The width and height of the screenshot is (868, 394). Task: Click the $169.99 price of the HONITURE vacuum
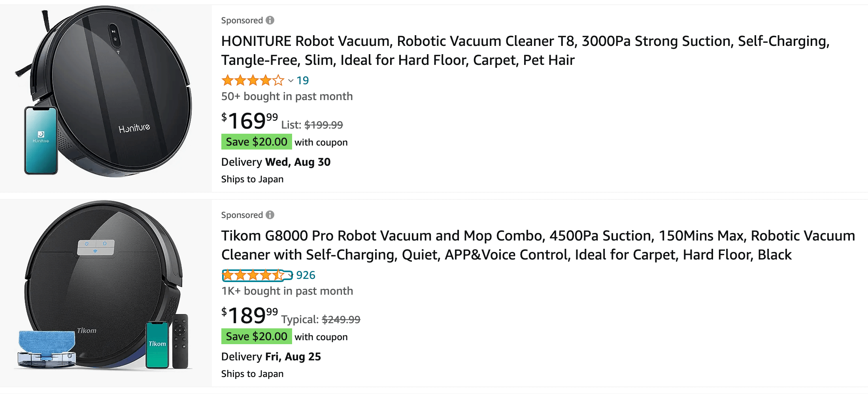tap(249, 121)
